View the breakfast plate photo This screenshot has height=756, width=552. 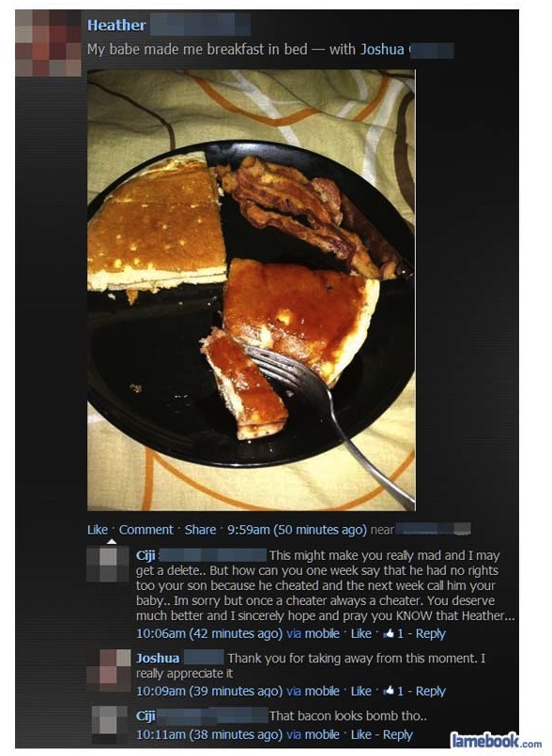click(x=251, y=290)
